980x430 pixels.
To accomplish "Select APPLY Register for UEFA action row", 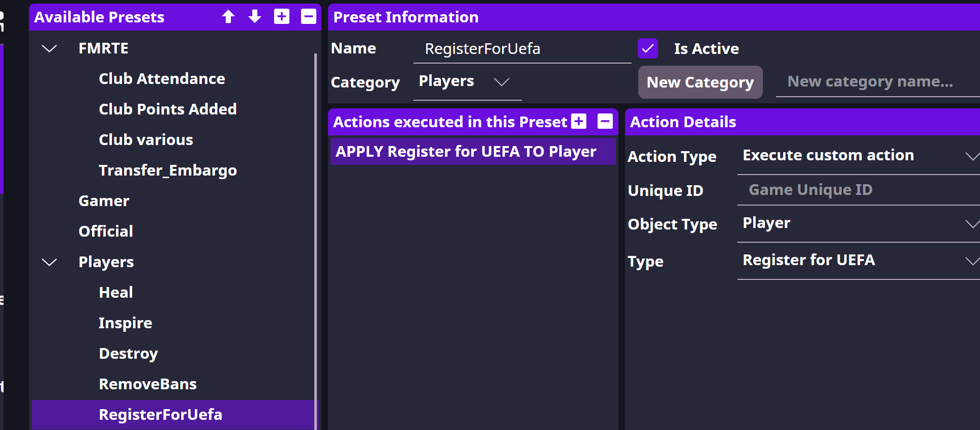I will 466,152.
